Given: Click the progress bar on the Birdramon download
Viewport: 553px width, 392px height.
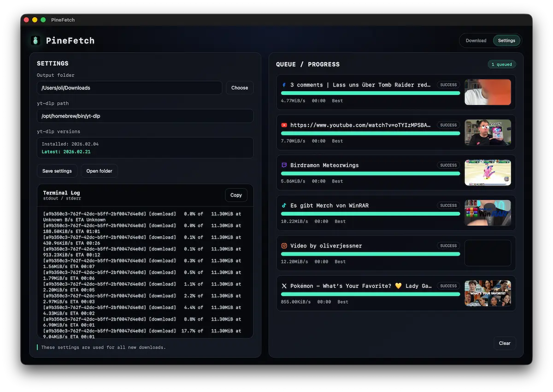Looking at the screenshot, I should (x=369, y=174).
